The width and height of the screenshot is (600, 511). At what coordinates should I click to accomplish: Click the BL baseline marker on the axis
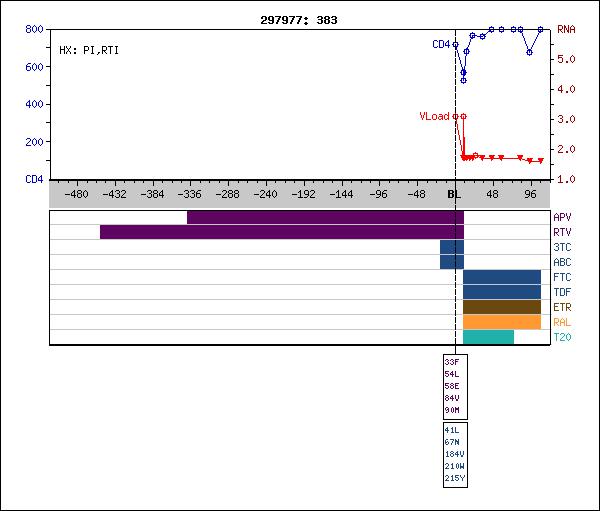pos(454,194)
